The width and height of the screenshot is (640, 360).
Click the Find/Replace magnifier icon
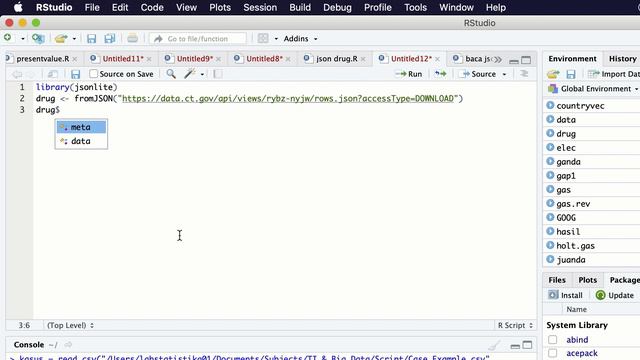171,74
